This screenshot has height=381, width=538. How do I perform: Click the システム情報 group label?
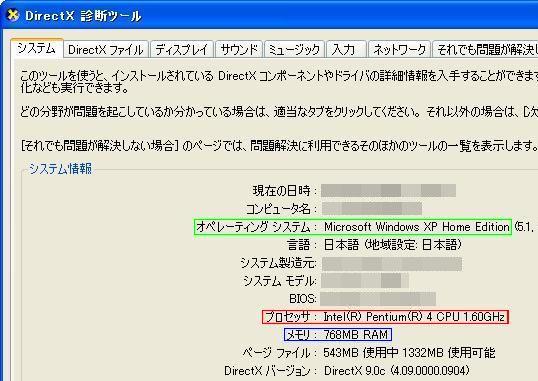click(60, 169)
